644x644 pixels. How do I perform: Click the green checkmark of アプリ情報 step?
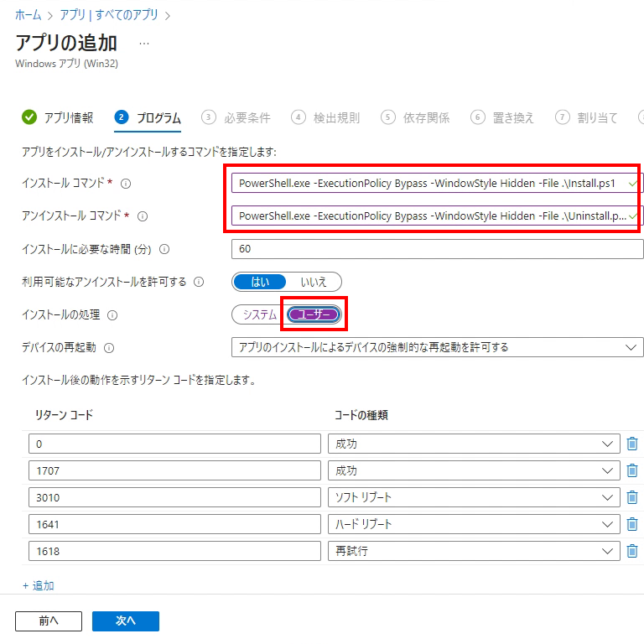pos(29,117)
